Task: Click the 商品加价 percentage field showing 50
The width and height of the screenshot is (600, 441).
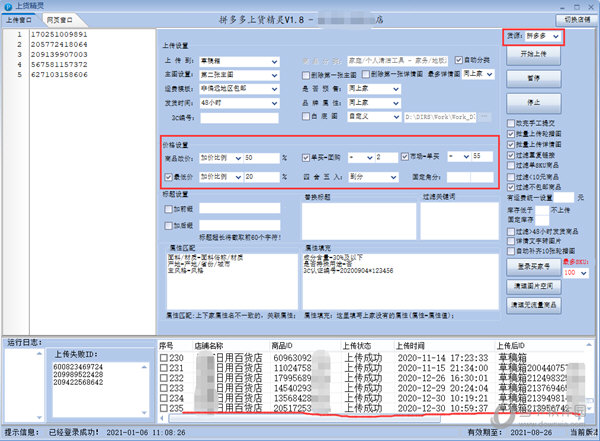Action: (x=262, y=158)
